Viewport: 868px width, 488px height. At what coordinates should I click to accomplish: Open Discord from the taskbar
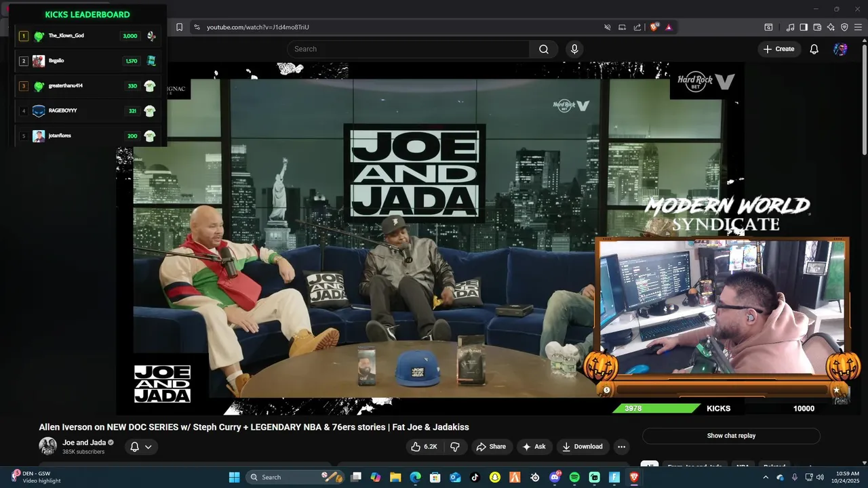(555, 477)
